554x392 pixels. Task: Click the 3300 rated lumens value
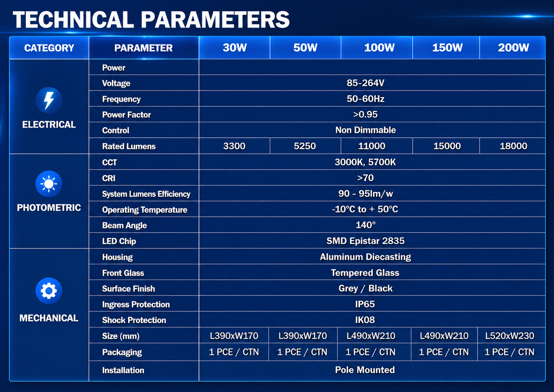[234, 146]
